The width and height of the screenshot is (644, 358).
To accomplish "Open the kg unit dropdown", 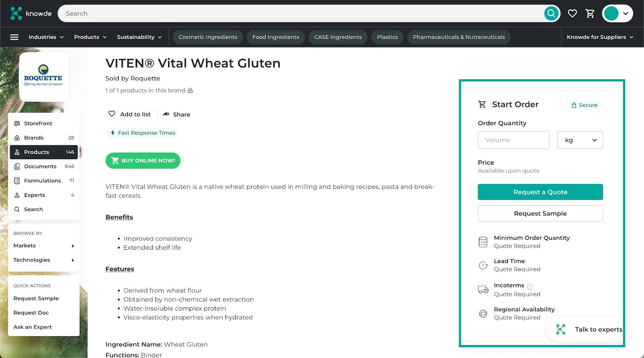I will coord(580,140).
